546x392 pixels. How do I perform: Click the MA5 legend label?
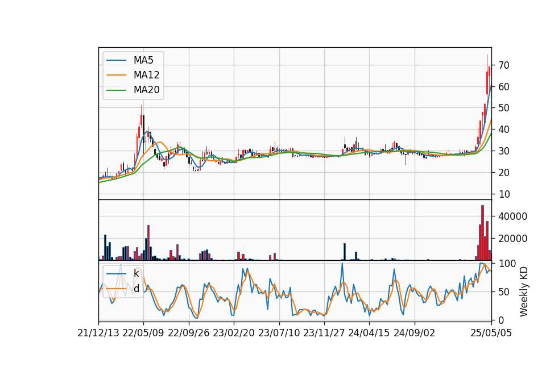pyautogui.click(x=143, y=60)
